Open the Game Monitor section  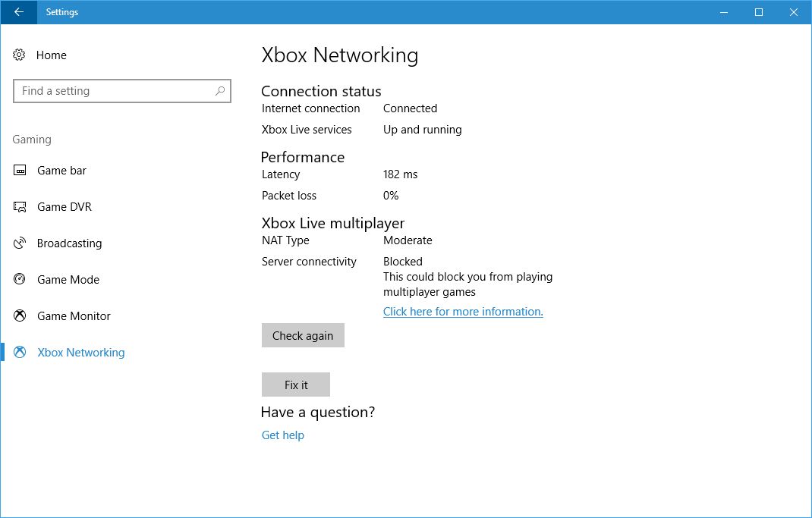coord(74,316)
